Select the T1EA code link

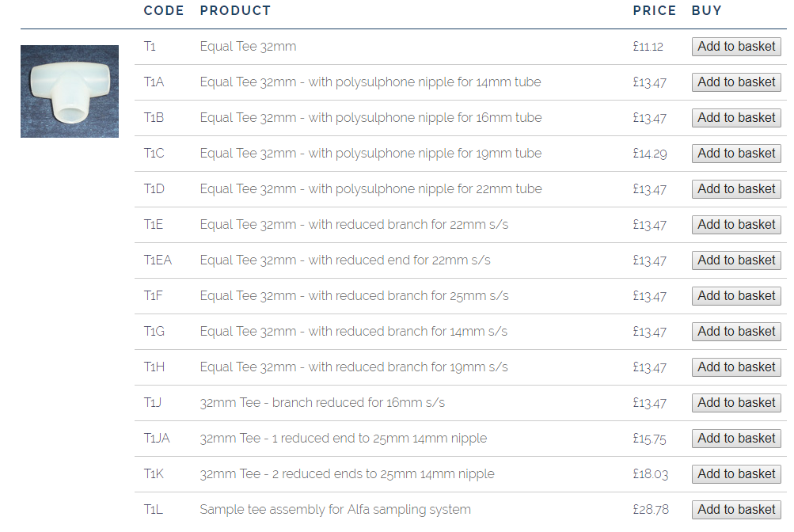(x=158, y=260)
